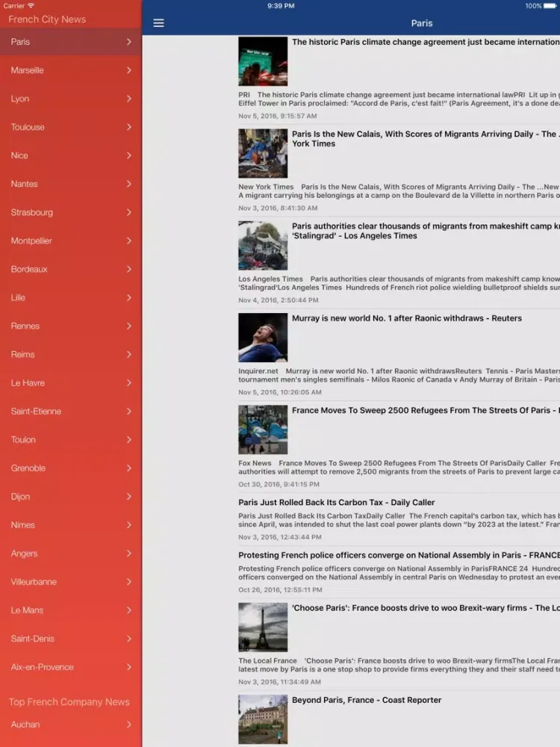The image size is (560, 747).
Task: Open Lille city news
Action: (71, 298)
